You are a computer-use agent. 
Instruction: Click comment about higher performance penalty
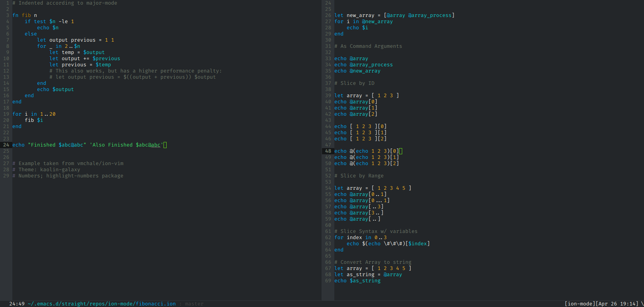coord(136,71)
